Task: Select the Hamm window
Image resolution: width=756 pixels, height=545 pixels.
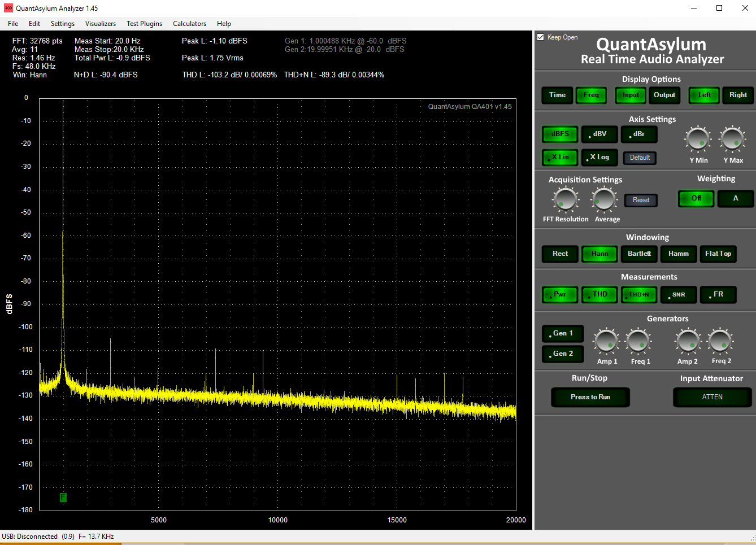Action: pos(679,254)
